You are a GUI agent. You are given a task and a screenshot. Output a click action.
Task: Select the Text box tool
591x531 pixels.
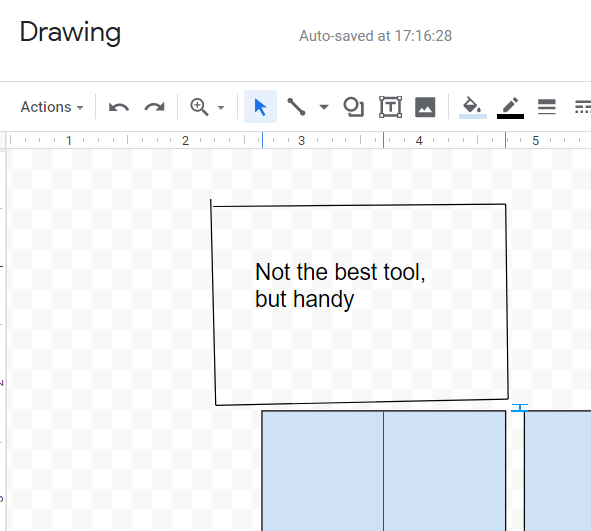[x=390, y=107]
